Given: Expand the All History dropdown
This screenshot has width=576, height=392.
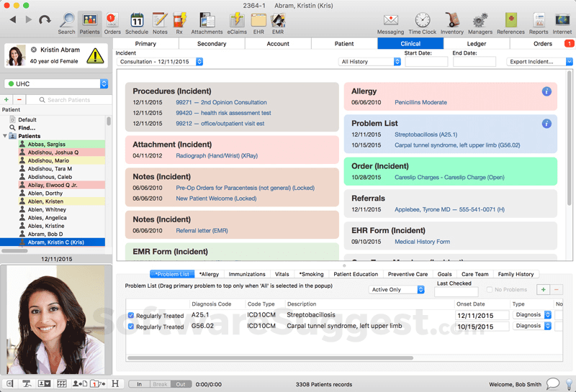Looking at the screenshot, I should pos(370,62).
